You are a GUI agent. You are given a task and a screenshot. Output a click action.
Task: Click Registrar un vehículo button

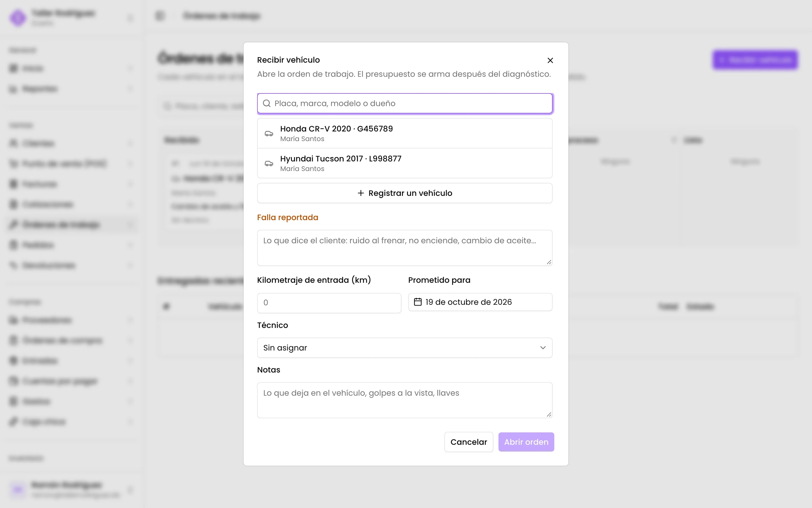405,193
